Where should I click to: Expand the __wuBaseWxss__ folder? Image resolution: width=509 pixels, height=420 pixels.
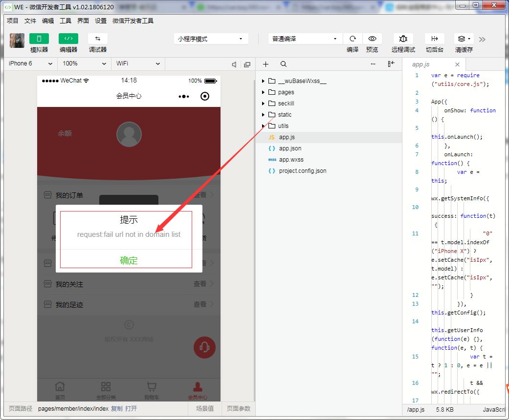(x=329, y=81)
